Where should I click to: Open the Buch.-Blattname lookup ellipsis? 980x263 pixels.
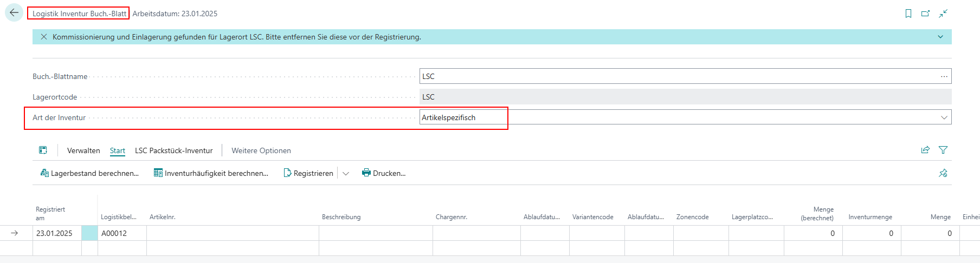point(944,76)
